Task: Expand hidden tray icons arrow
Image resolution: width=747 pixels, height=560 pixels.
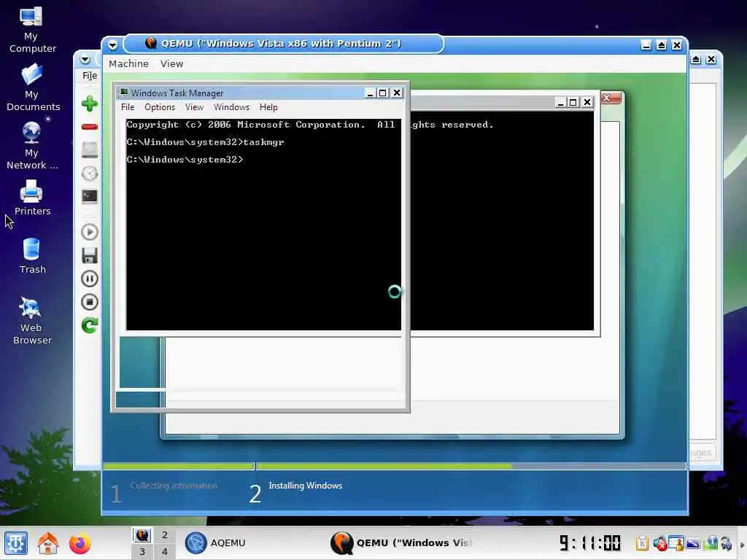Action: coord(742,545)
